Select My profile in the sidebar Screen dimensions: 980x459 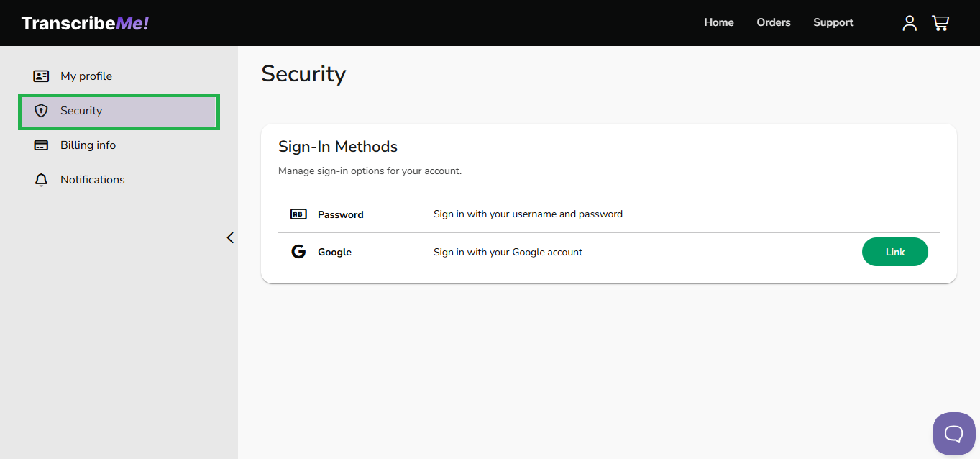[86, 76]
